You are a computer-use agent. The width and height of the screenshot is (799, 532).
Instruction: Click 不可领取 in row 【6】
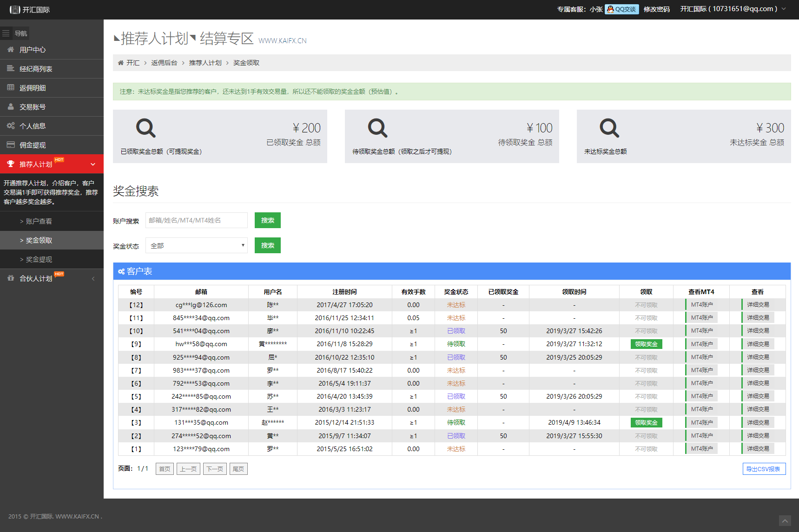click(646, 383)
